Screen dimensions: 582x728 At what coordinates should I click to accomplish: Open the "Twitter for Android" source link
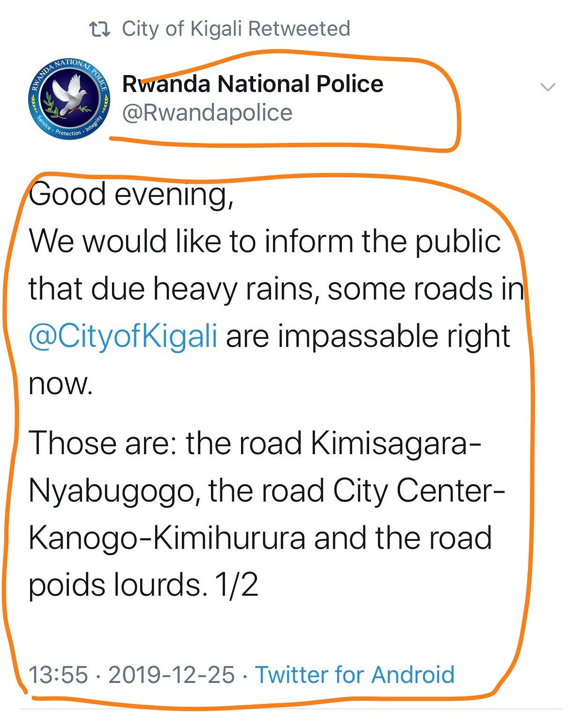[355, 675]
